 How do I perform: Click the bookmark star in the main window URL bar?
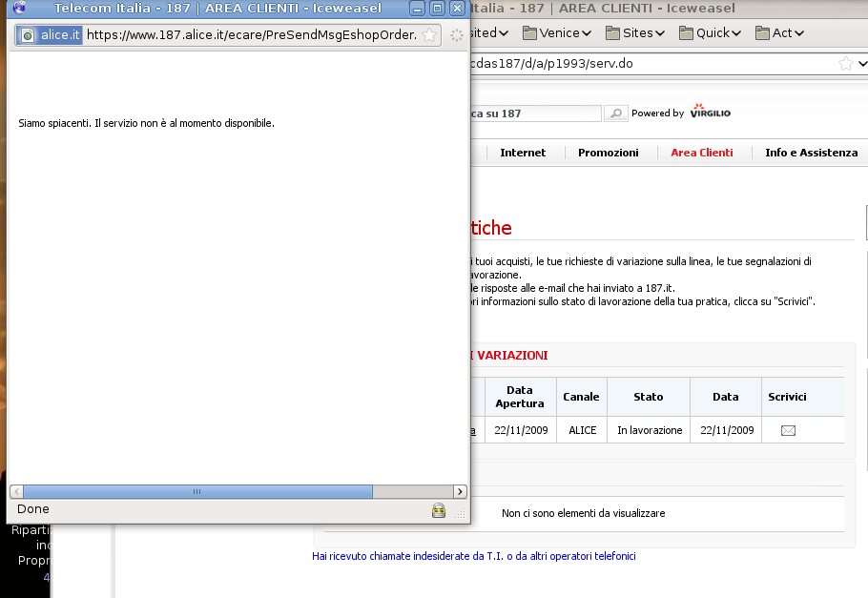pos(845,64)
